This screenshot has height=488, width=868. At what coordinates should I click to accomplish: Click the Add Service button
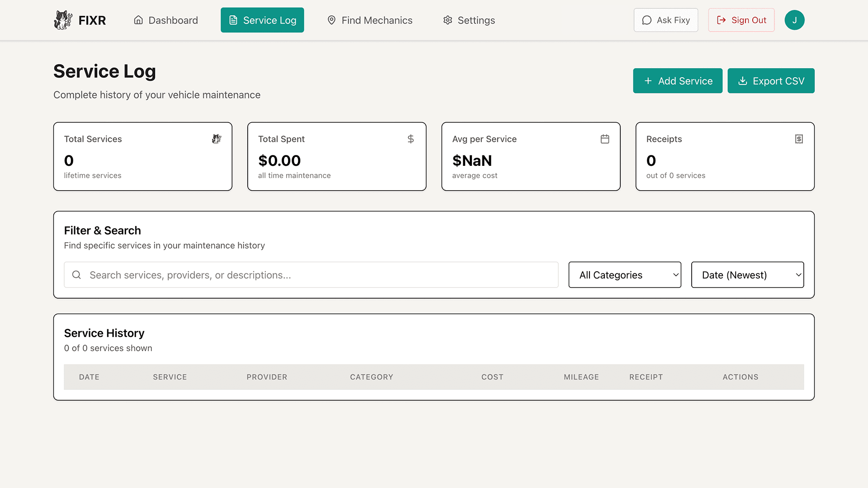pos(678,80)
